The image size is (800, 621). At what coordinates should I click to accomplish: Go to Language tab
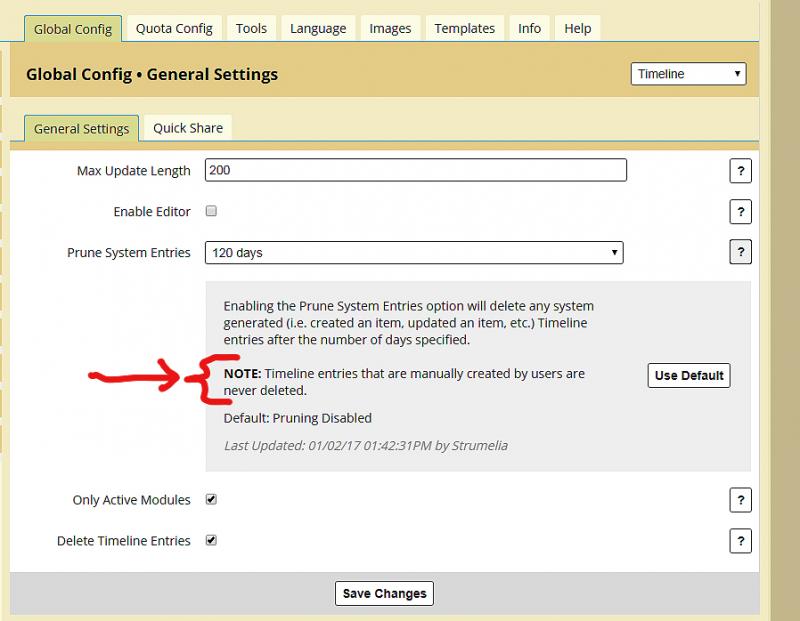click(x=318, y=28)
